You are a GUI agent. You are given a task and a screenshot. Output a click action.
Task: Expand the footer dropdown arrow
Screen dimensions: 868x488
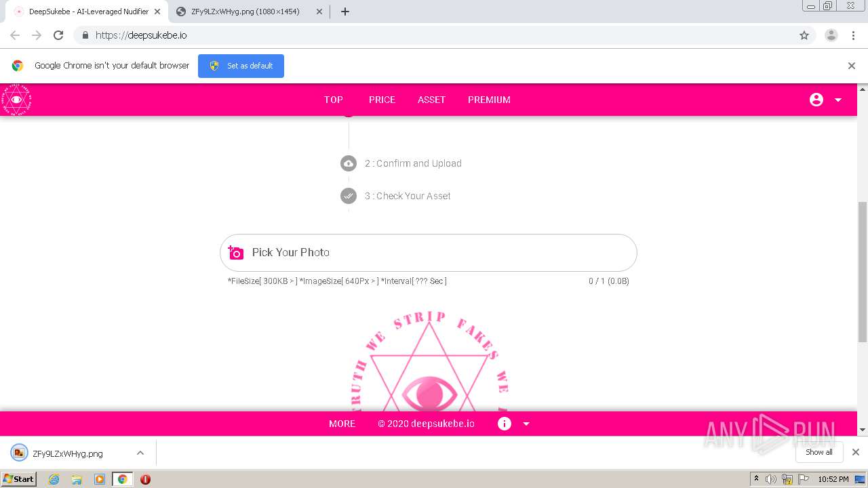coord(526,424)
